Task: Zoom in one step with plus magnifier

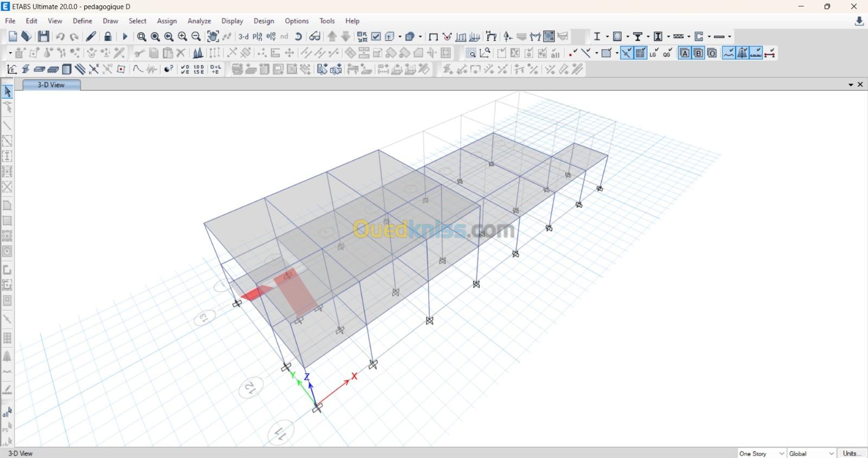Action: pyautogui.click(x=182, y=36)
